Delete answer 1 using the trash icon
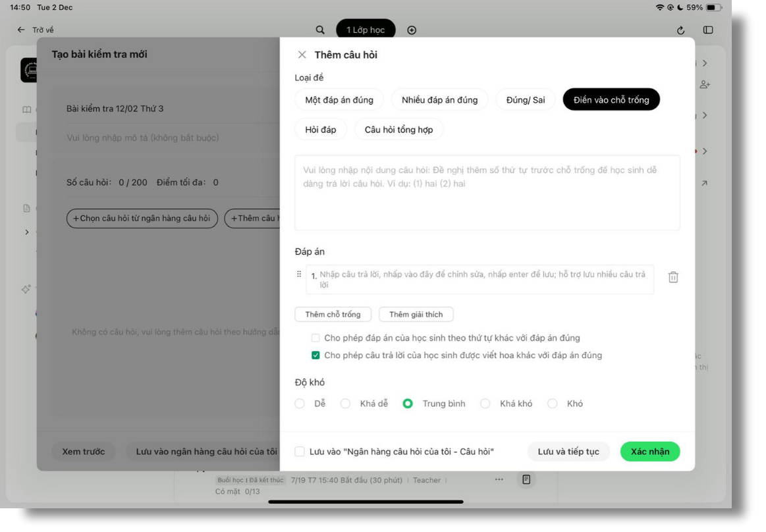Image resolution: width=766 pixels, height=532 pixels. coord(673,278)
